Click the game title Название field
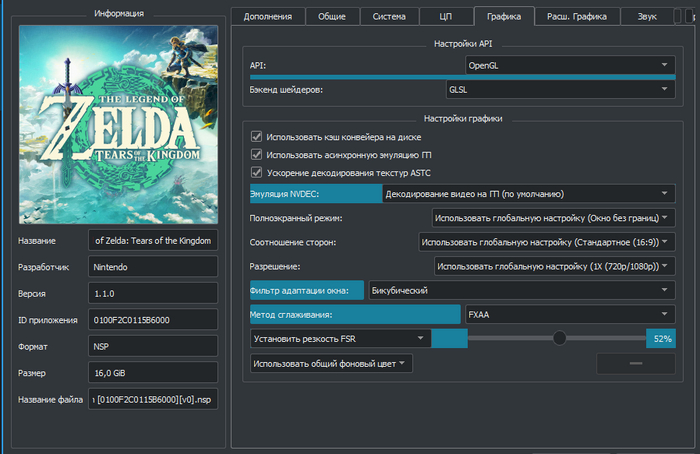 pos(153,240)
